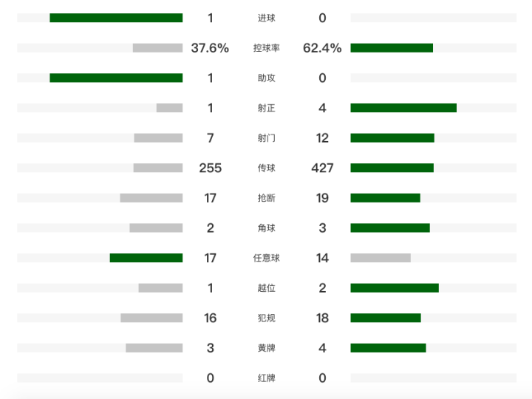Screen dimensions: 532x399
Task: Select the 37.6% possession value
Action: [210, 48]
